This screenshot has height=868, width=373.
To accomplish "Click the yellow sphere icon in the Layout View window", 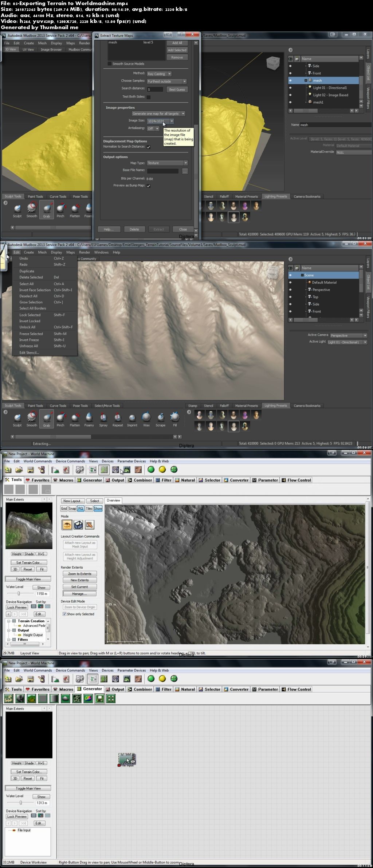I will (162, 470).
